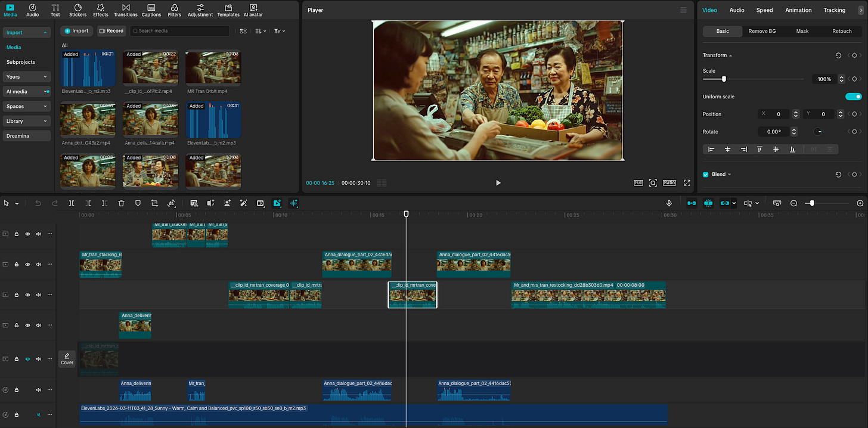Expand the Yours dropdown in sidebar
Screen dimensions: 868x428
pyautogui.click(x=27, y=77)
